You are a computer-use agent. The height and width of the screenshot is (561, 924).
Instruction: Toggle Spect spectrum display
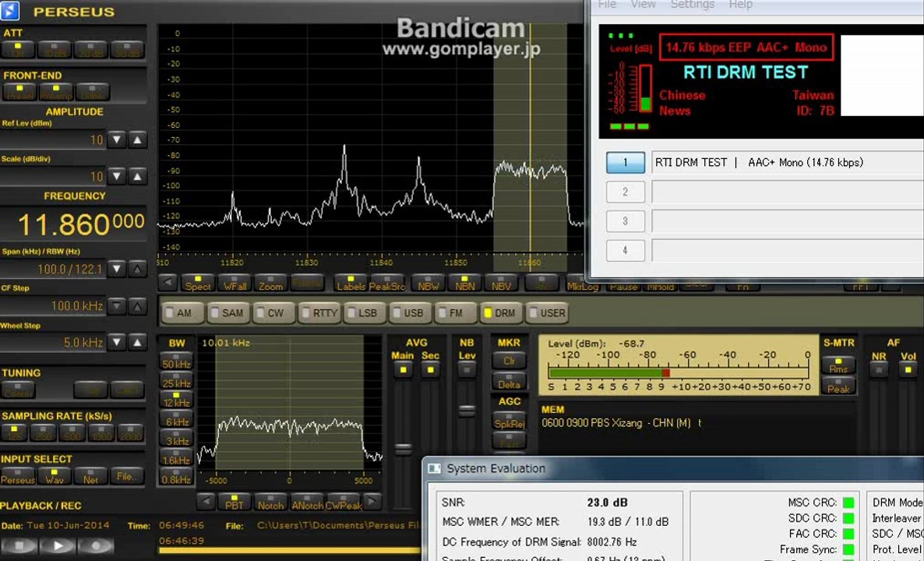tap(198, 283)
